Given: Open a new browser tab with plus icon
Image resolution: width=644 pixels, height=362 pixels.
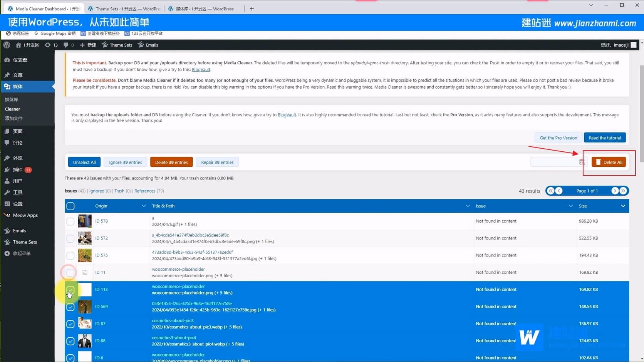Looking at the screenshot, I should [252, 9].
